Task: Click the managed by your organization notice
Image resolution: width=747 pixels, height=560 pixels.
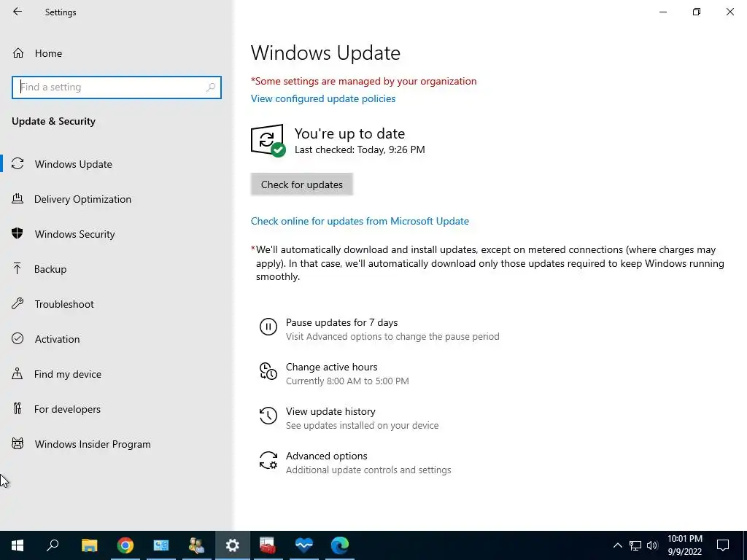Action: click(x=363, y=81)
